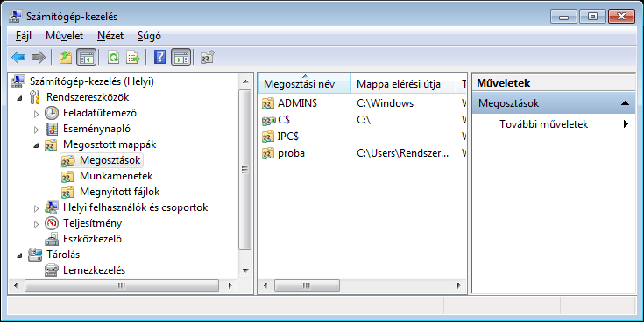Click the Tárolás storage icon

click(35, 255)
